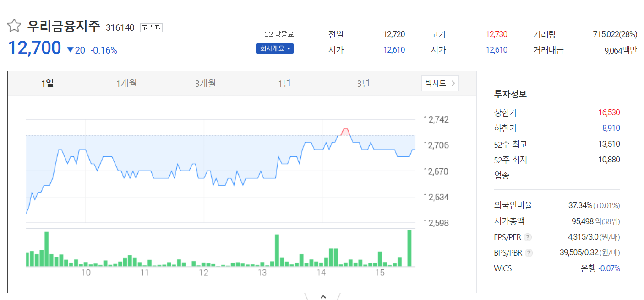644x300 pixels.
Task: Click the 12,598 y-axis label
Action: (x=436, y=223)
